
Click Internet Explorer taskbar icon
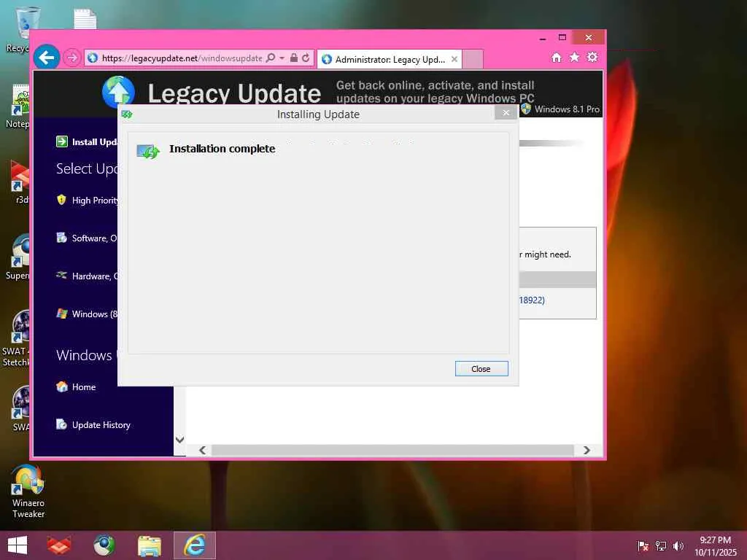pyautogui.click(x=195, y=545)
